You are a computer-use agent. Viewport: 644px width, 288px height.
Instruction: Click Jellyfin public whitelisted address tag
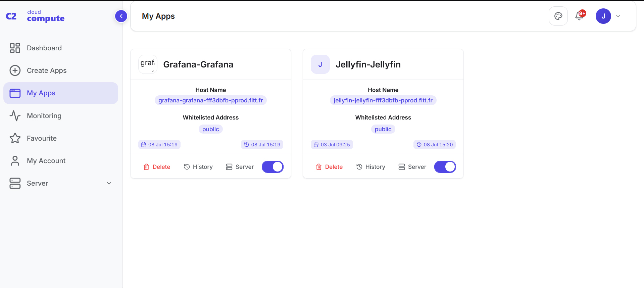click(x=383, y=129)
